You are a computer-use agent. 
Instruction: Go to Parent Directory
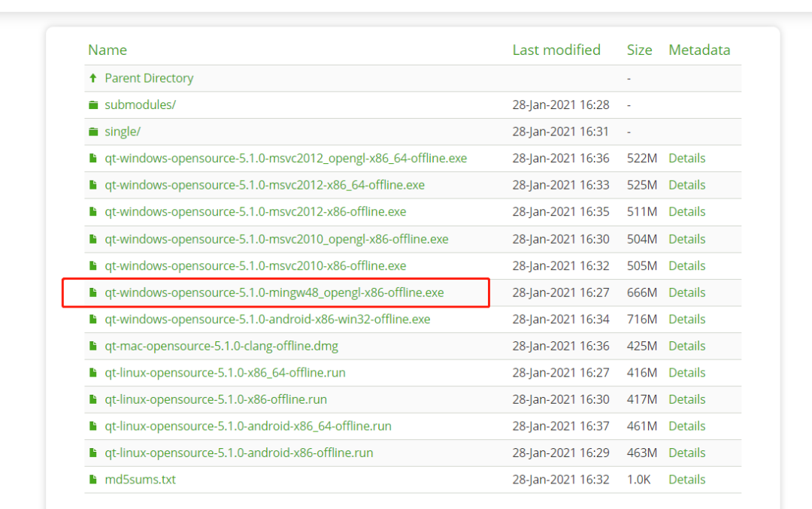(149, 78)
